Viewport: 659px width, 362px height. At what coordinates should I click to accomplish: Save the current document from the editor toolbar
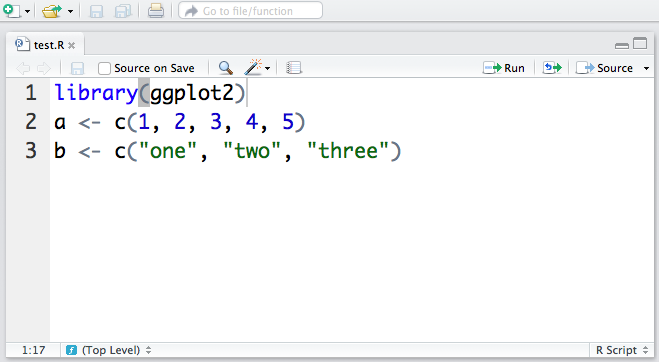(x=77, y=68)
